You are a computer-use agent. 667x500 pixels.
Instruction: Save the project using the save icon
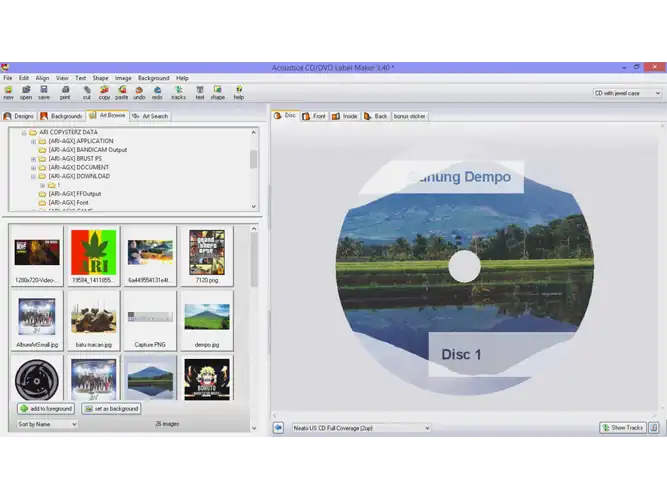(44, 92)
